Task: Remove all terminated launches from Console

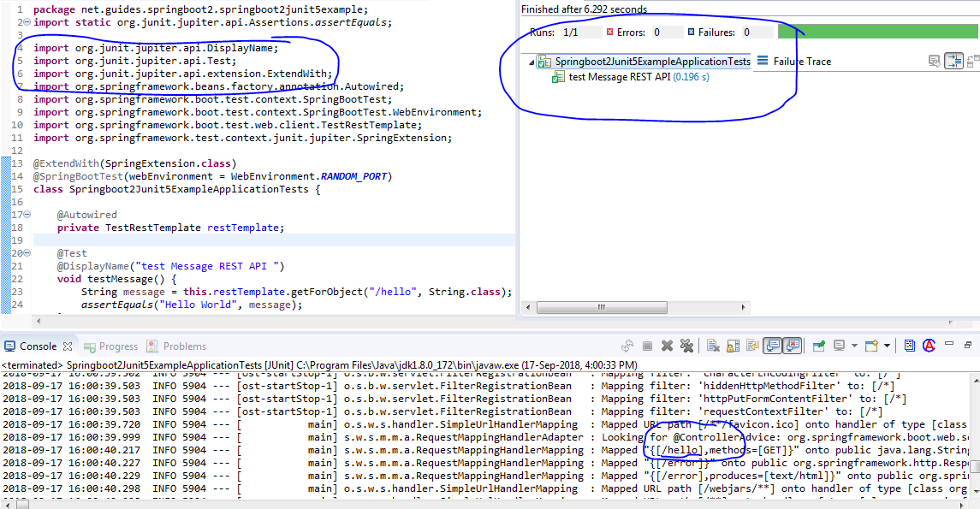Action: (x=686, y=346)
